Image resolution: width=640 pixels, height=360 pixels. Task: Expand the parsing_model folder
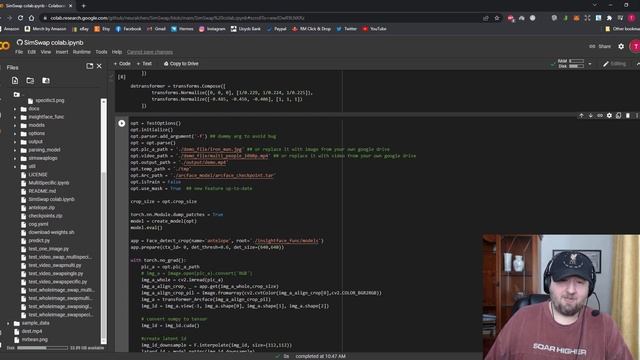(x=15, y=150)
